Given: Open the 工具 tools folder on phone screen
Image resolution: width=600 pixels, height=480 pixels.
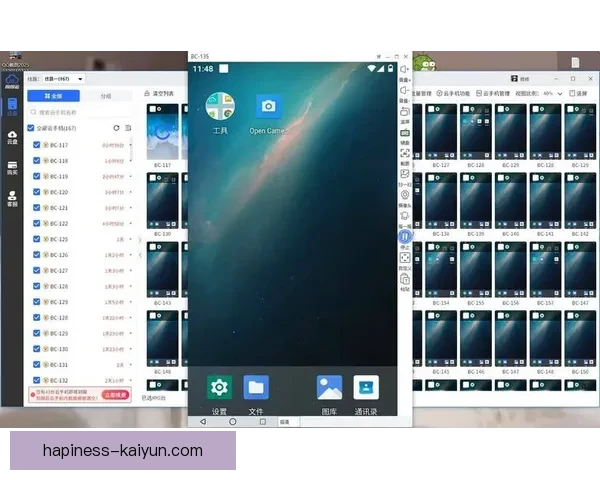Looking at the screenshot, I should click(220, 107).
